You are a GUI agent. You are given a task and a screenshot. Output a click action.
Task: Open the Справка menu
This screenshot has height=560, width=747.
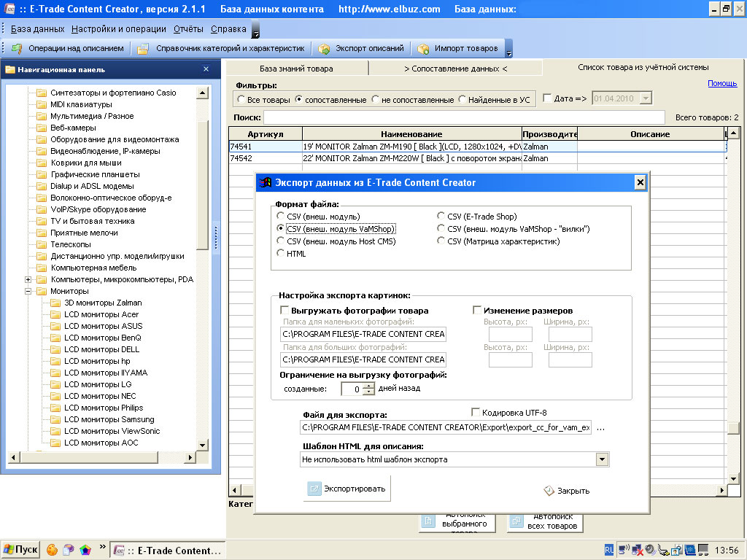click(228, 29)
